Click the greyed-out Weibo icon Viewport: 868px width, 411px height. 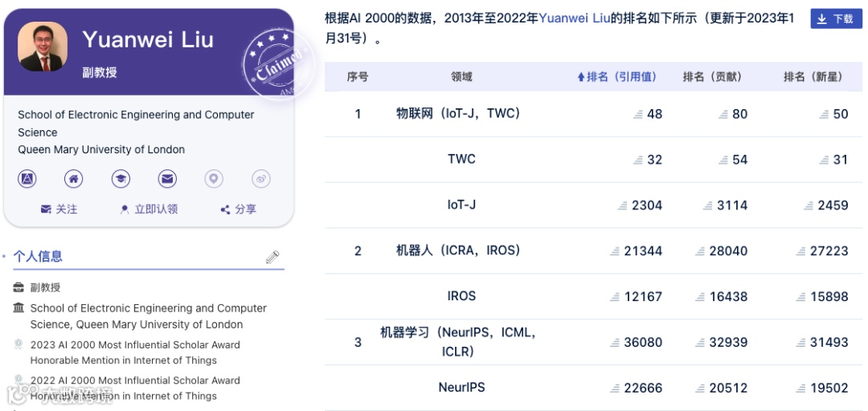tap(260, 179)
